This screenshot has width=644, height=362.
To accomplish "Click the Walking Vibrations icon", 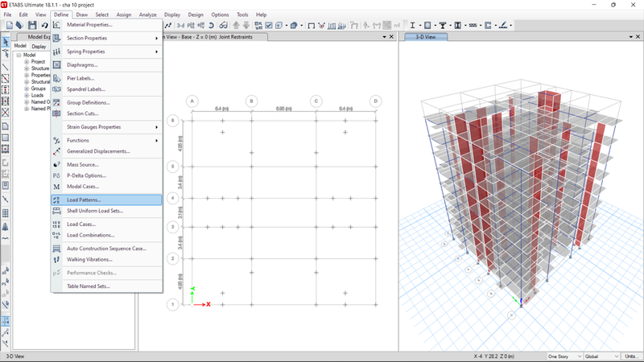I will [x=56, y=259].
